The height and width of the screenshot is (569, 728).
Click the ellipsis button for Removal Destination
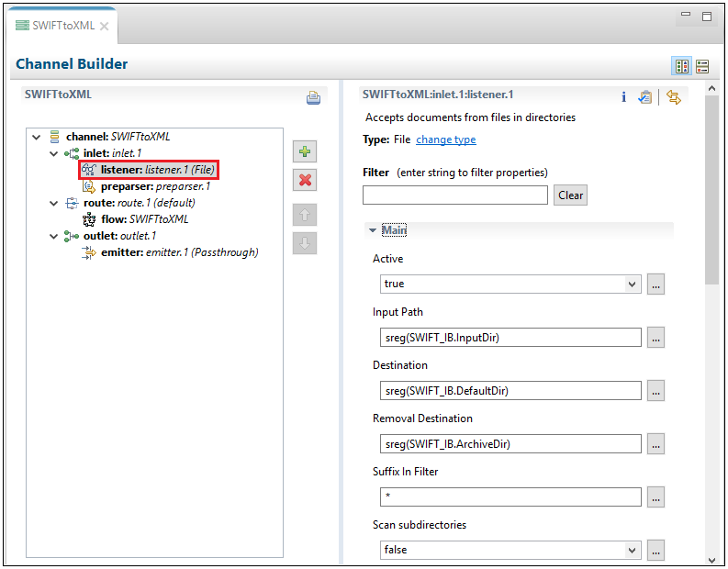pyautogui.click(x=655, y=444)
